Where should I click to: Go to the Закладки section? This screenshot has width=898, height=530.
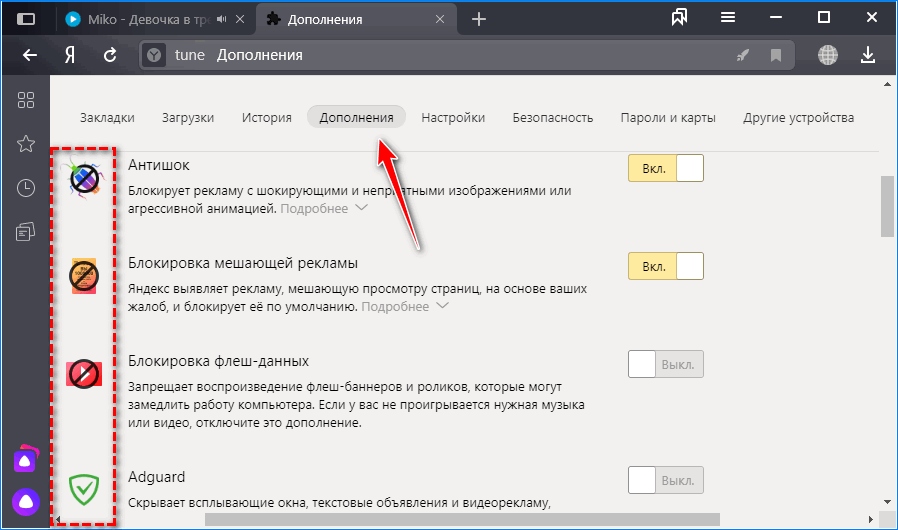click(x=107, y=117)
